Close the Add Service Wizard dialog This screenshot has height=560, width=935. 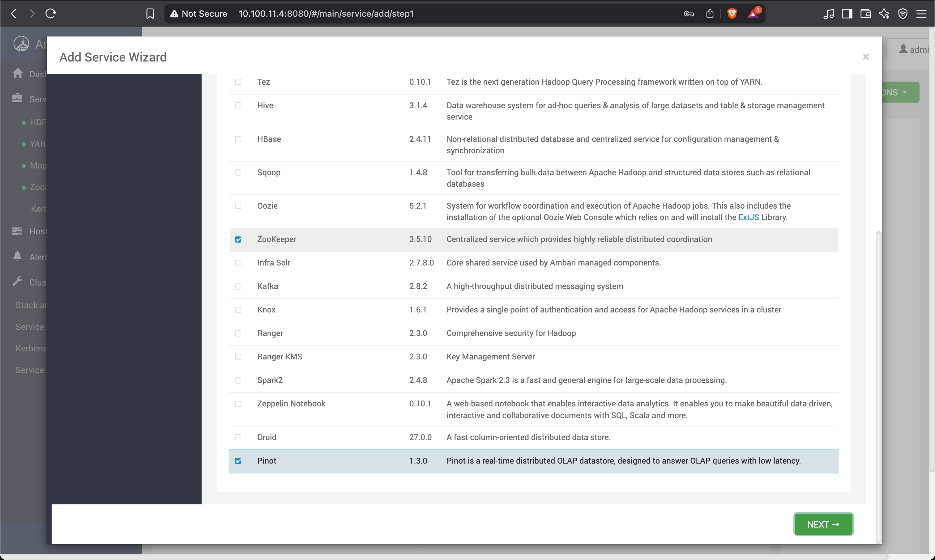tap(865, 57)
